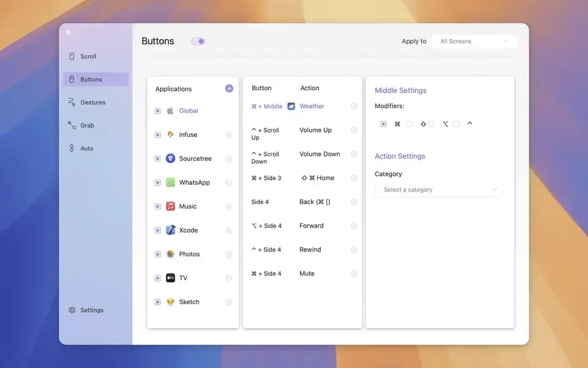Click the Settings gear icon
588x368 pixels.
tap(72, 310)
